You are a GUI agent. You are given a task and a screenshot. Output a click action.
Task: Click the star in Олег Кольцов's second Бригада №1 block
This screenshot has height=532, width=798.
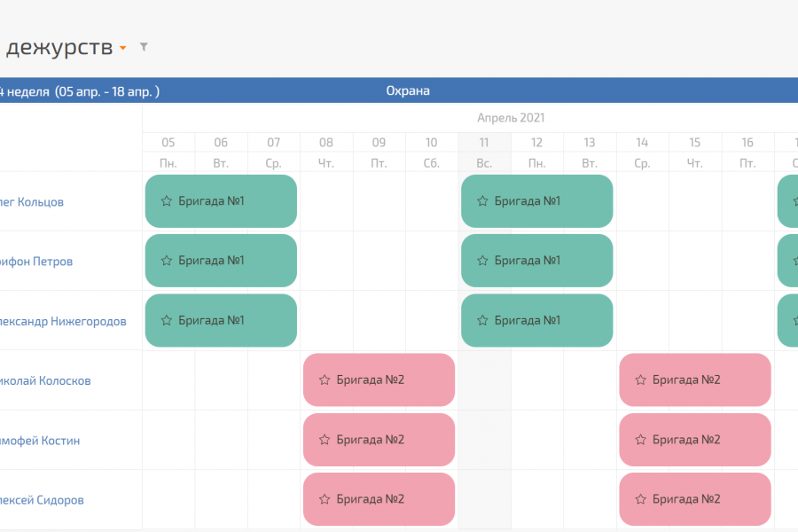[x=482, y=201]
